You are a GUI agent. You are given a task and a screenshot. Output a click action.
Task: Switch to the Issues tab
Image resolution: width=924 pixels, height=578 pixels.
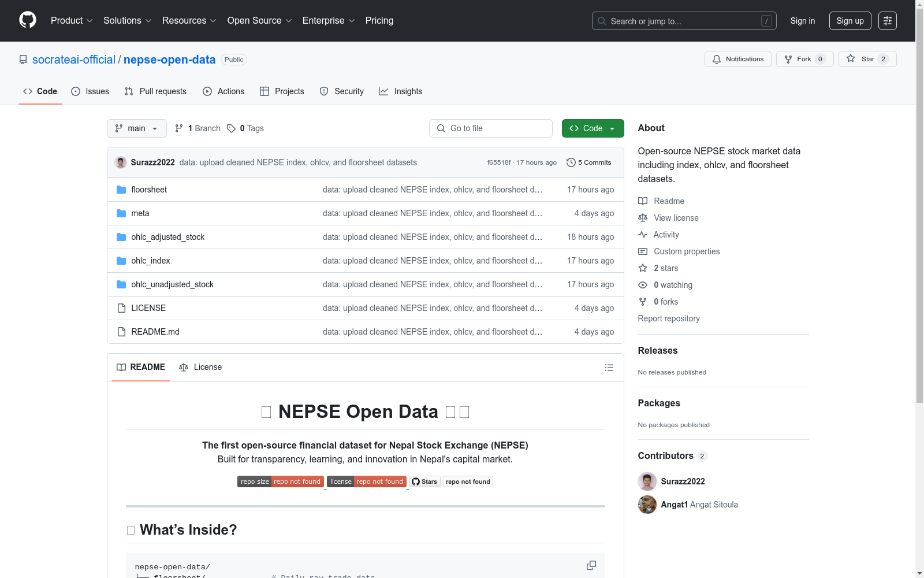pyautogui.click(x=90, y=91)
